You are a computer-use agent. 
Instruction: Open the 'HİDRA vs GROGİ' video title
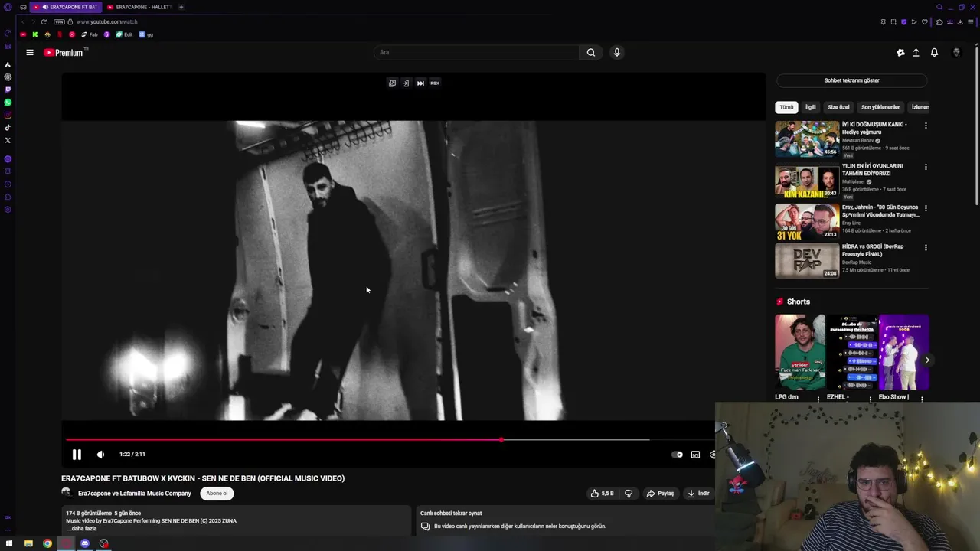873,250
